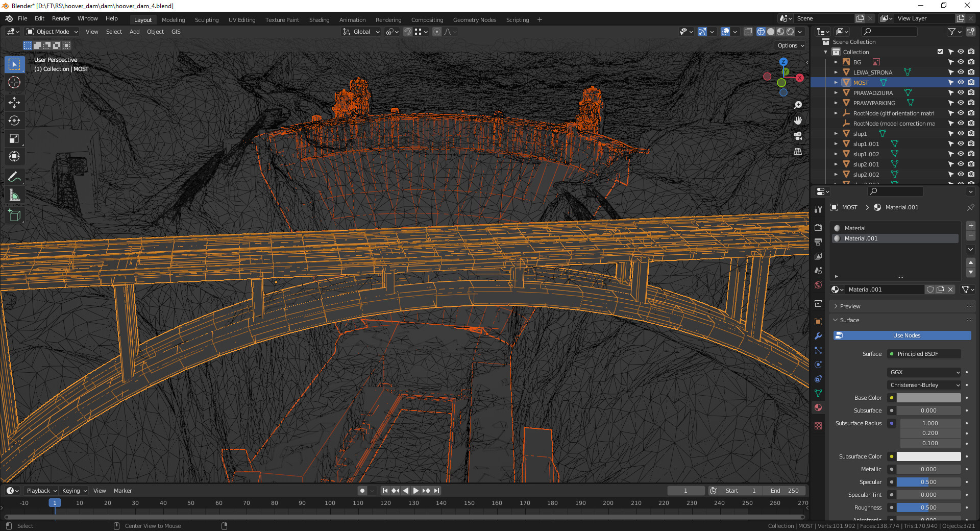Click the Base Color swatch

928,398
